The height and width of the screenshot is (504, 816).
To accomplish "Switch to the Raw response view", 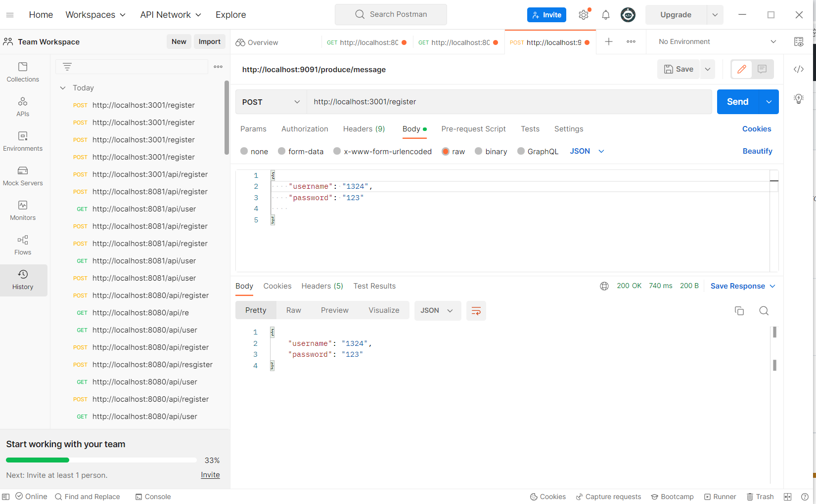I will pyautogui.click(x=294, y=310).
